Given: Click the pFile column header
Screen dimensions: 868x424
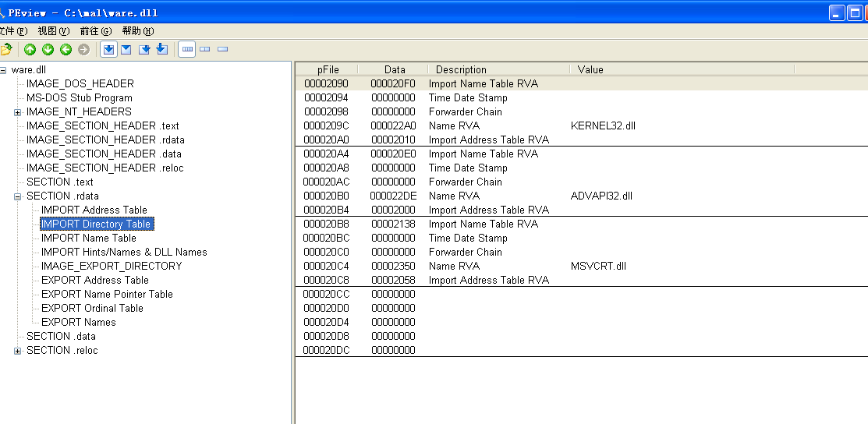Looking at the screenshot, I should point(327,69).
